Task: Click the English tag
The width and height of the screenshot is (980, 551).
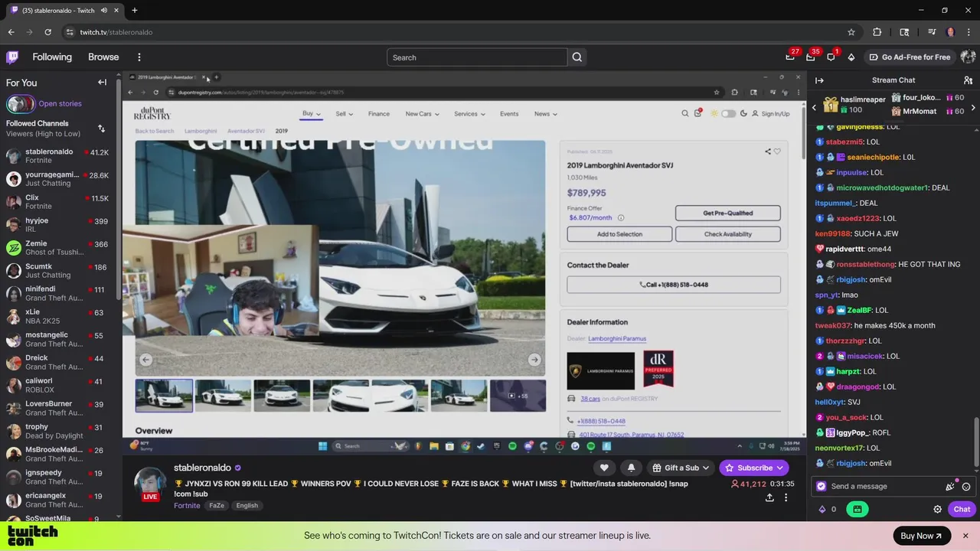Action: (247, 506)
